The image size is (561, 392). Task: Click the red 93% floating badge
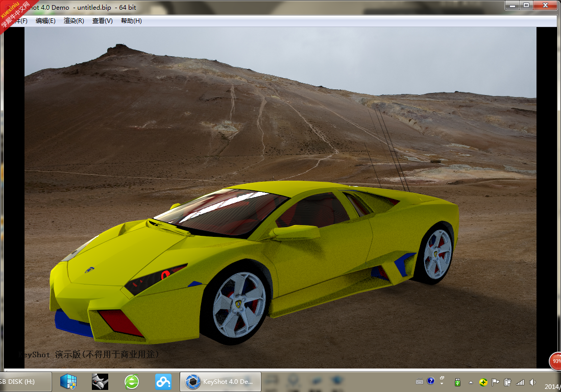(555, 361)
